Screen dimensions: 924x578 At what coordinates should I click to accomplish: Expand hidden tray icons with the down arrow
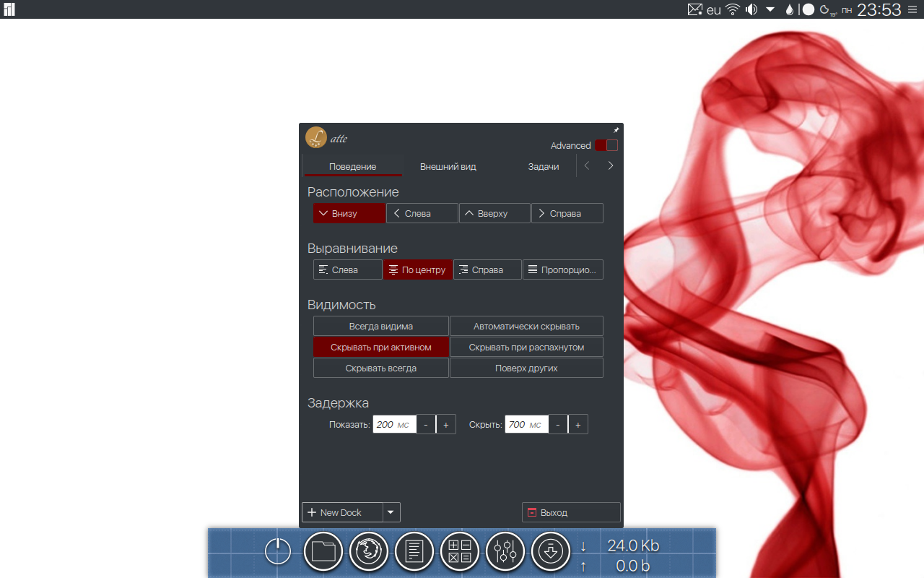[770, 9]
